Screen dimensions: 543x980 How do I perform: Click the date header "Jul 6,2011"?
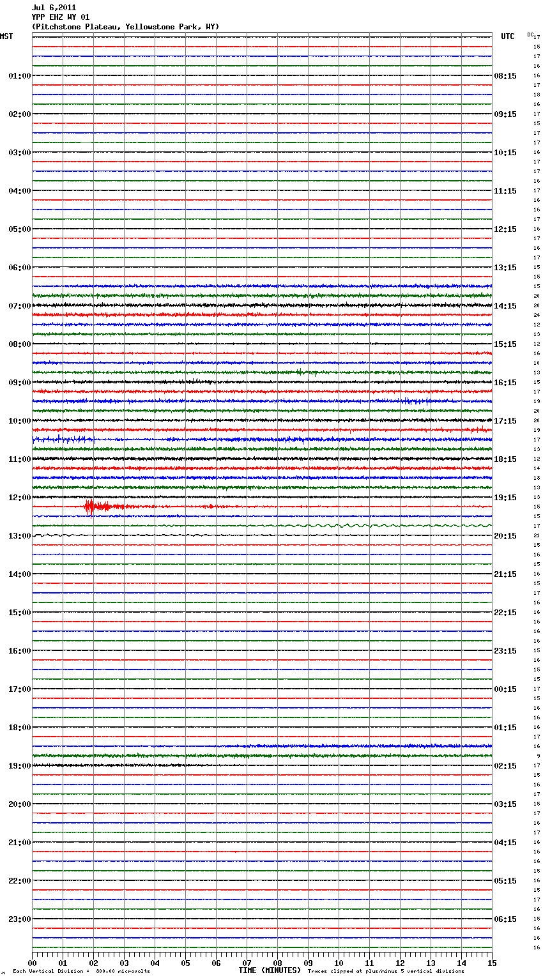[54, 8]
